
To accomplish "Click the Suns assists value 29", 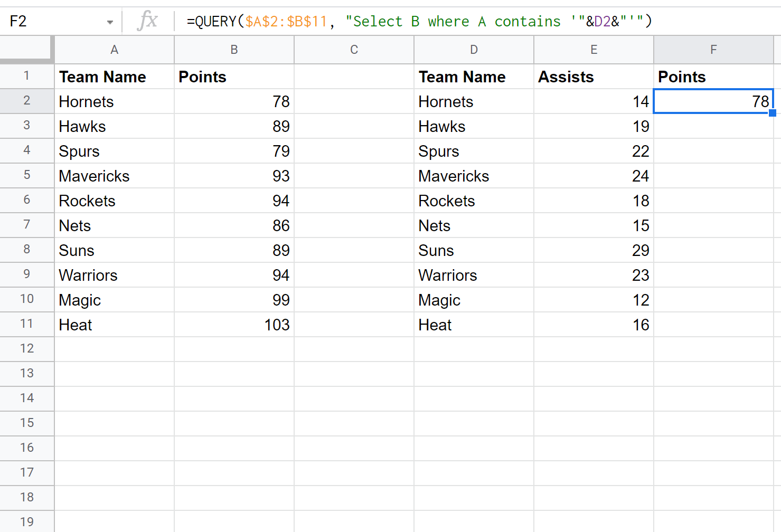I will (x=594, y=250).
